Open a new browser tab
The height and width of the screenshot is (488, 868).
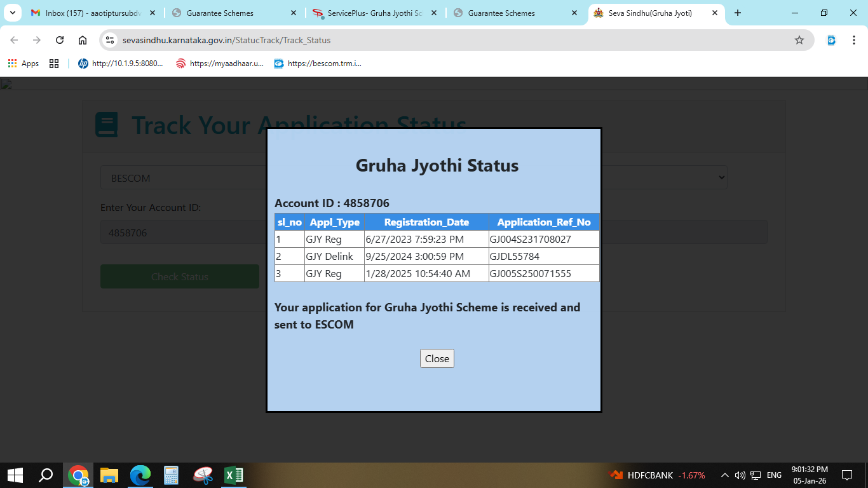738,13
